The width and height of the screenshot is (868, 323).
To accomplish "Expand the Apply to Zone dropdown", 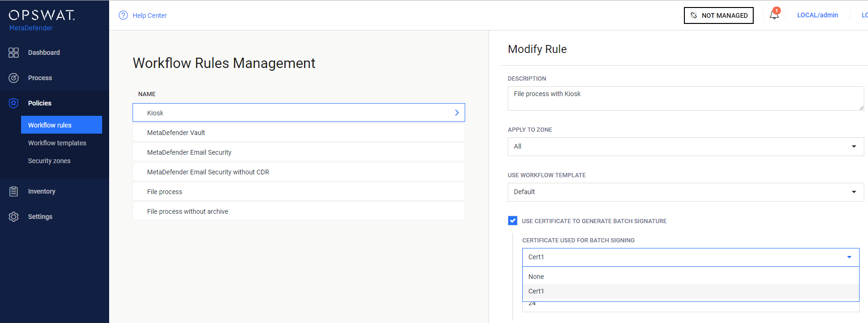I will 686,147.
